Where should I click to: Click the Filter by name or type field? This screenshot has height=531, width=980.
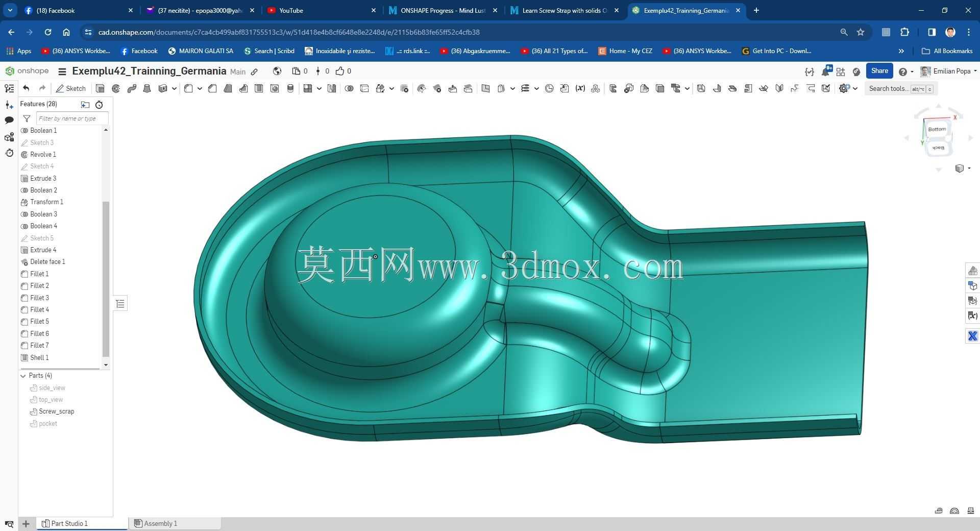(x=72, y=118)
